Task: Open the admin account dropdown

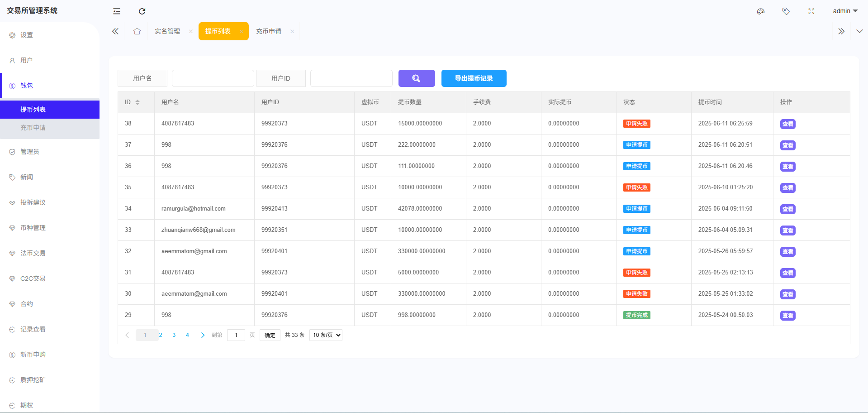Action: pyautogui.click(x=845, y=11)
